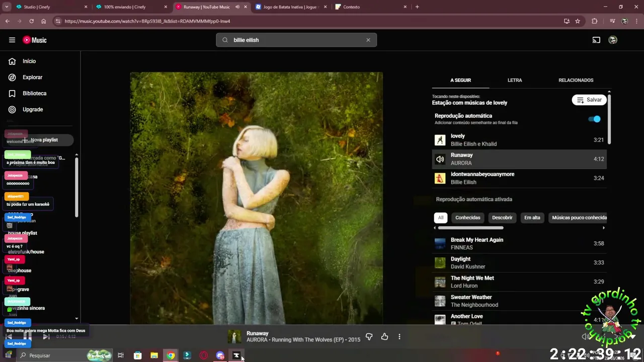Skip to the next track

[x=46, y=336]
